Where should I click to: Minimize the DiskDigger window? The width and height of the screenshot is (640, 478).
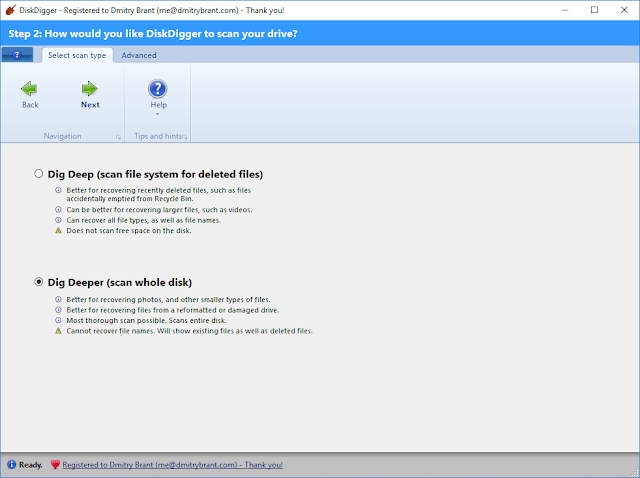pyautogui.click(x=565, y=10)
